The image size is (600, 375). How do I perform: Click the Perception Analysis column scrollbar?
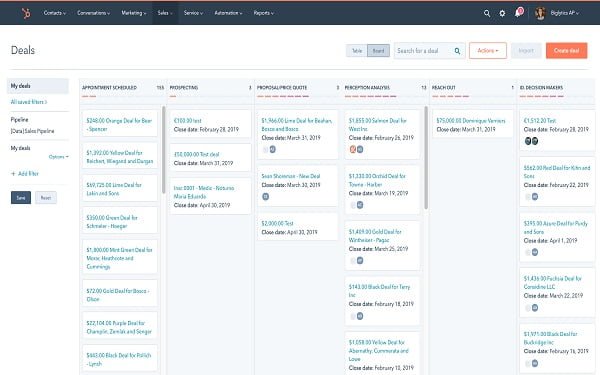pos(426,158)
